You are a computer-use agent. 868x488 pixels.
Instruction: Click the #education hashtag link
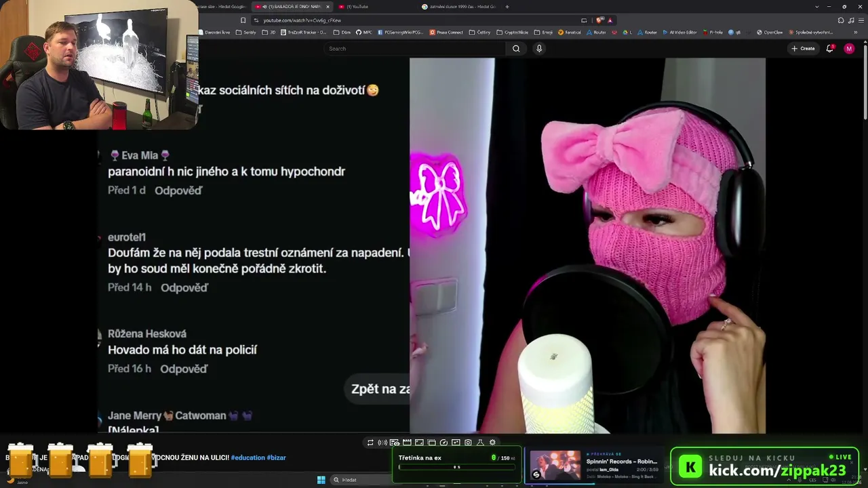(x=248, y=457)
